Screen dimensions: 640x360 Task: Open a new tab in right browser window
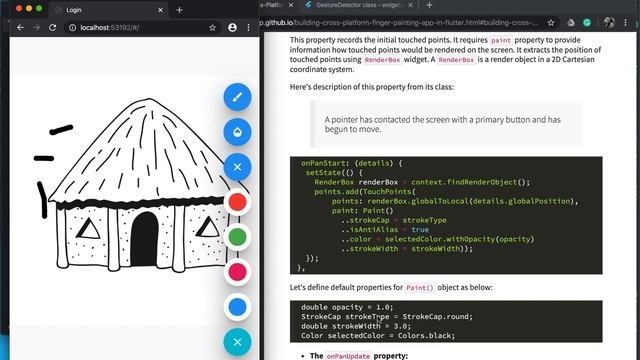point(429,5)
